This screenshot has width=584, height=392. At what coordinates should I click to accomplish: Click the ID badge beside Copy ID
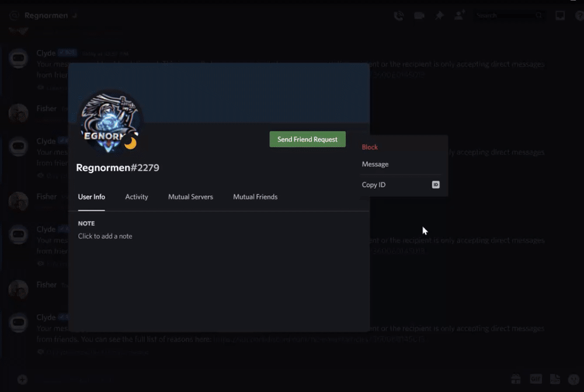(x=436, y=184)
